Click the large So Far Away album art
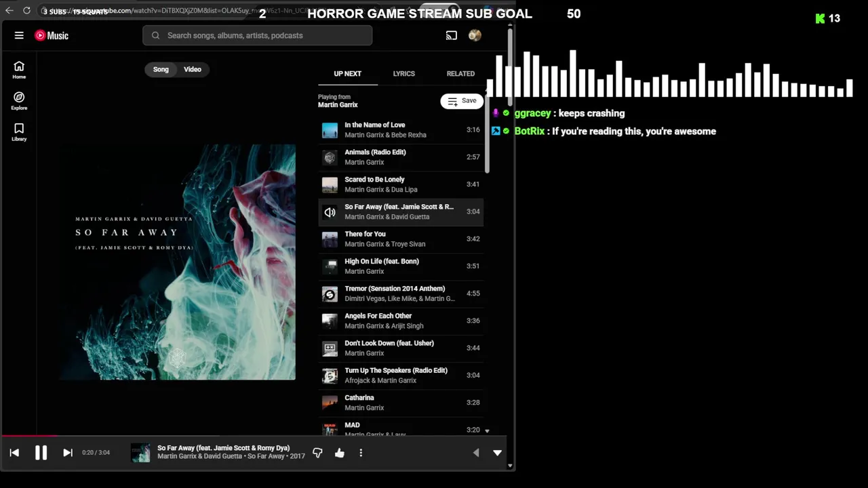The width and height of the screenshot is (868, 488). [178, 262]
